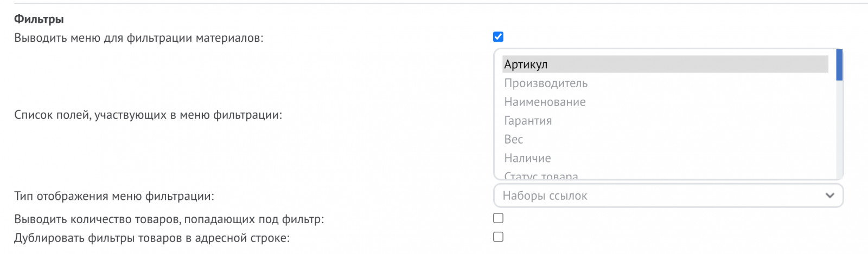
Task: Select Артикул in the fields list
Action: [x=665, y=64]
